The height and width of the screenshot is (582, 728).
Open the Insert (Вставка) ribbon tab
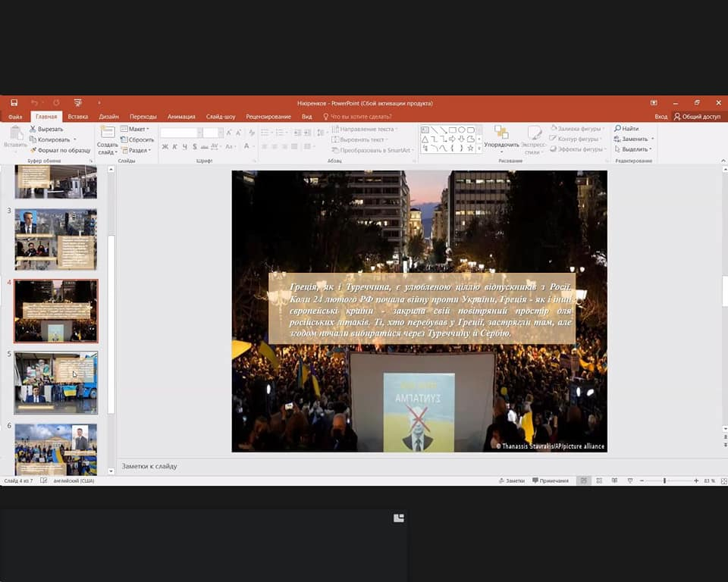(x=78, y=117)
